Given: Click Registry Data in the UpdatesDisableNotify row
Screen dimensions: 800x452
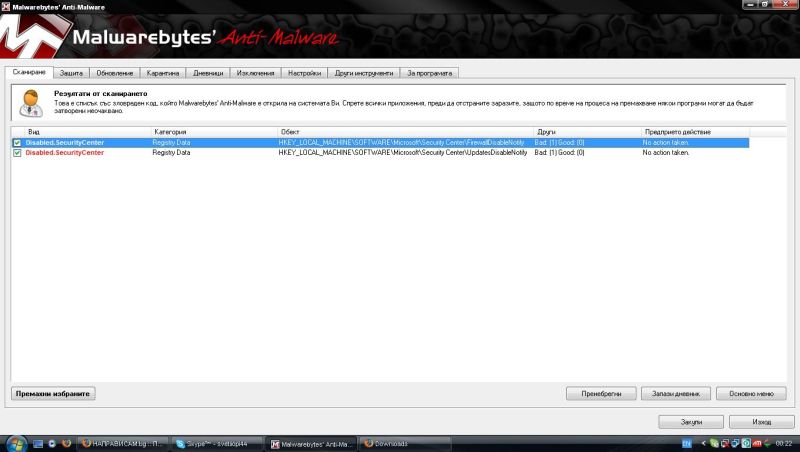Looking at the screenshot, I should tap(171, 153).
